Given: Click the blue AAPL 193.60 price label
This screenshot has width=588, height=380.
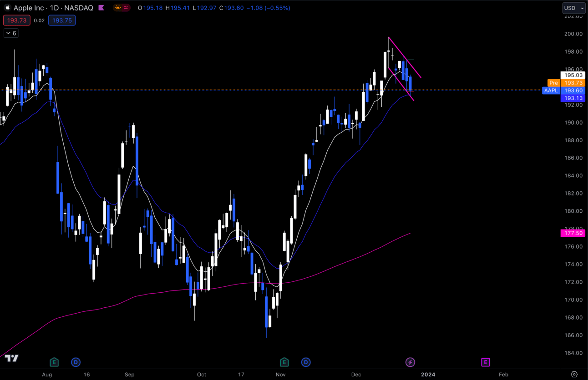Looking at the screenshot, I should pos(563,90).
